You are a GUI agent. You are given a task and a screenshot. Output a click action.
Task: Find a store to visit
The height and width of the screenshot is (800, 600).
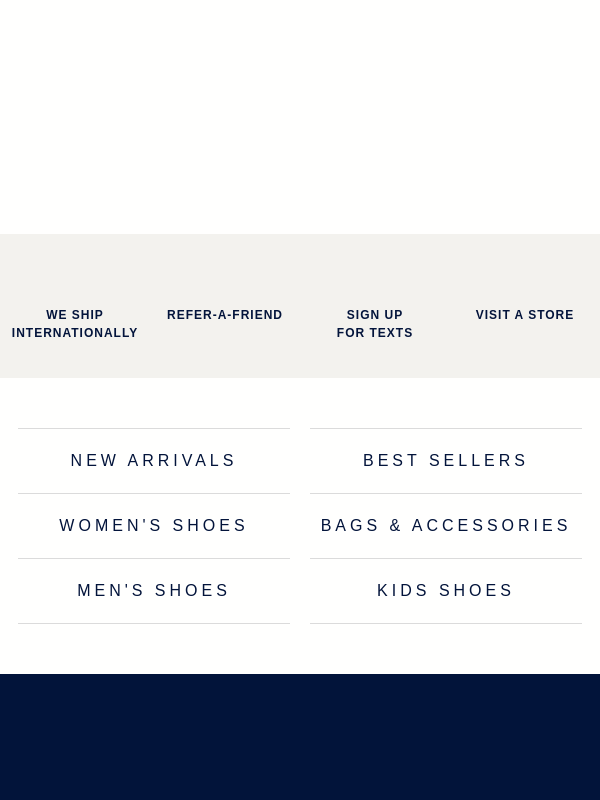(x=525, y=315)
